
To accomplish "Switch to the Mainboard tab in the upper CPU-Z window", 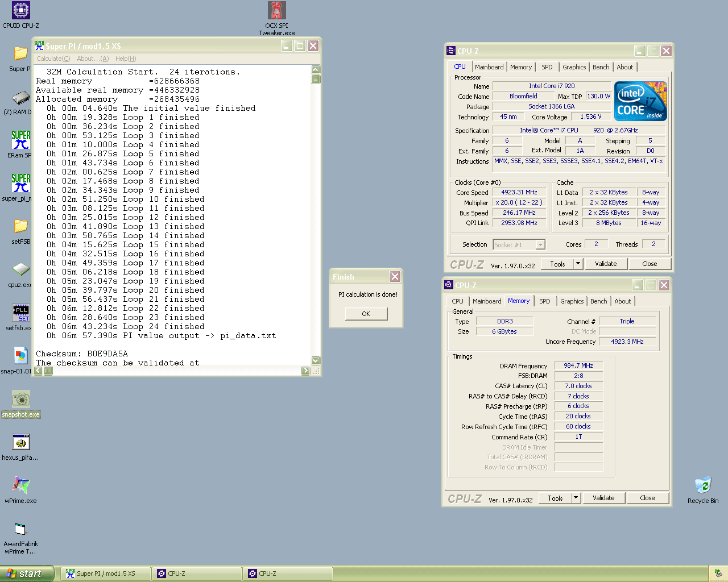I will 489,67.
